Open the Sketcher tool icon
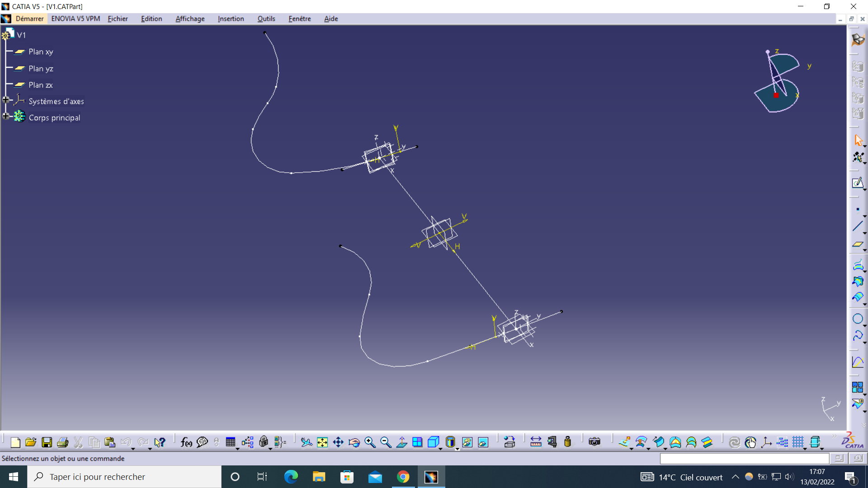This screenshot has height=488, width=868. (858, 183)
